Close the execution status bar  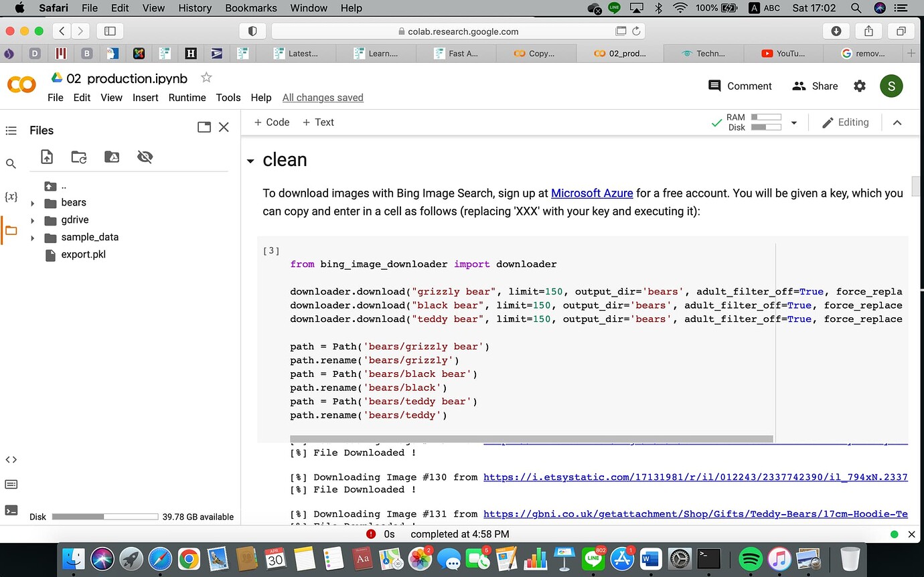point(911,534)
